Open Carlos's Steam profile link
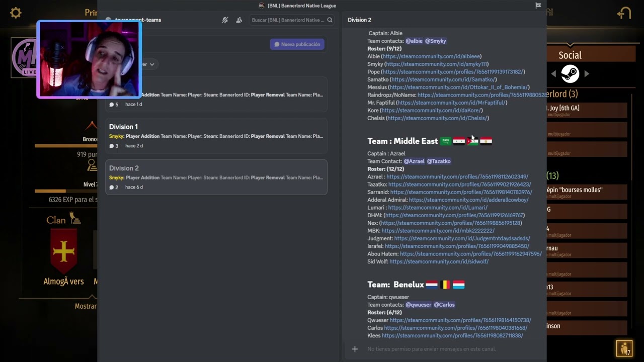The height and width of the screenshot is (362, 644). pos(456,328)
